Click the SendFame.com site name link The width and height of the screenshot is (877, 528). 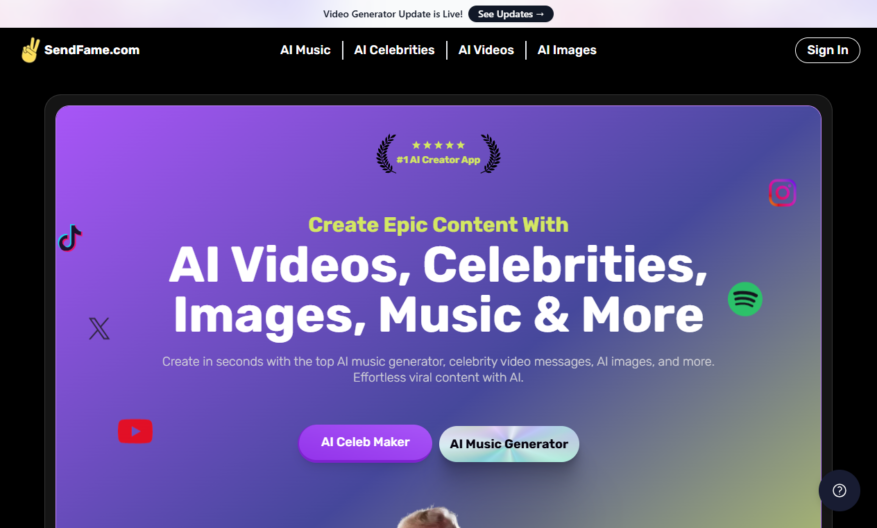(92, 50)
